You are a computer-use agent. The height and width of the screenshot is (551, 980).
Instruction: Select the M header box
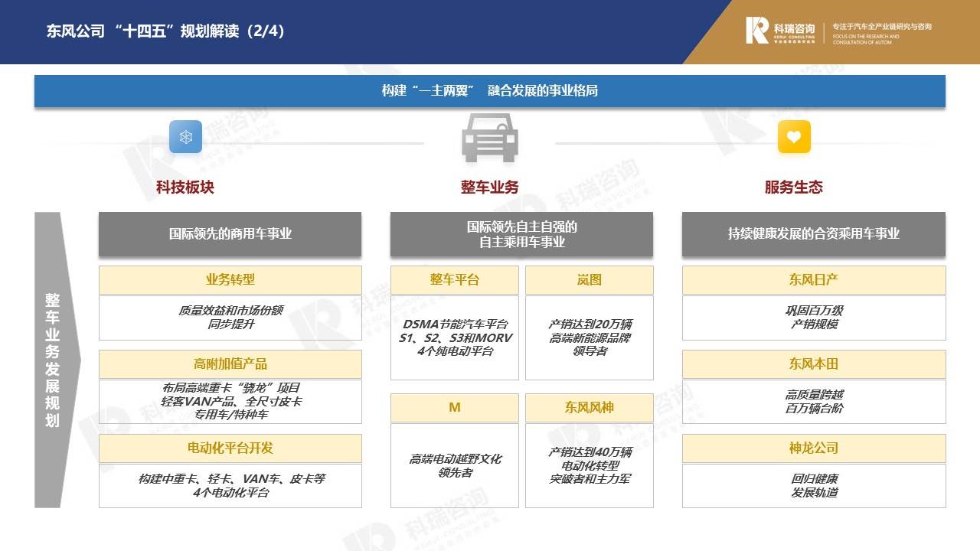pos(455,408)
